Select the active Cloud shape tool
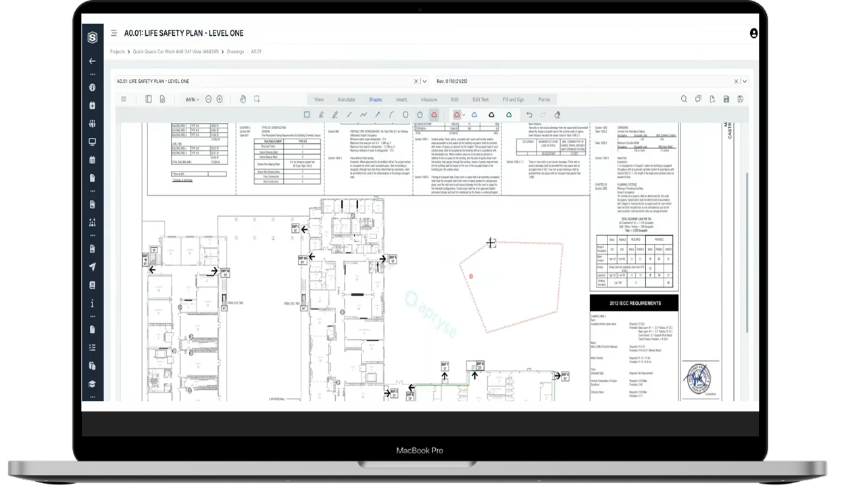 pos(434,115)
